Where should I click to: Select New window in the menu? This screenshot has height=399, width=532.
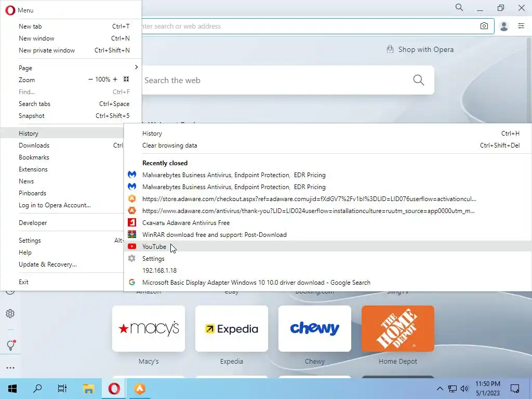[71, 38]
